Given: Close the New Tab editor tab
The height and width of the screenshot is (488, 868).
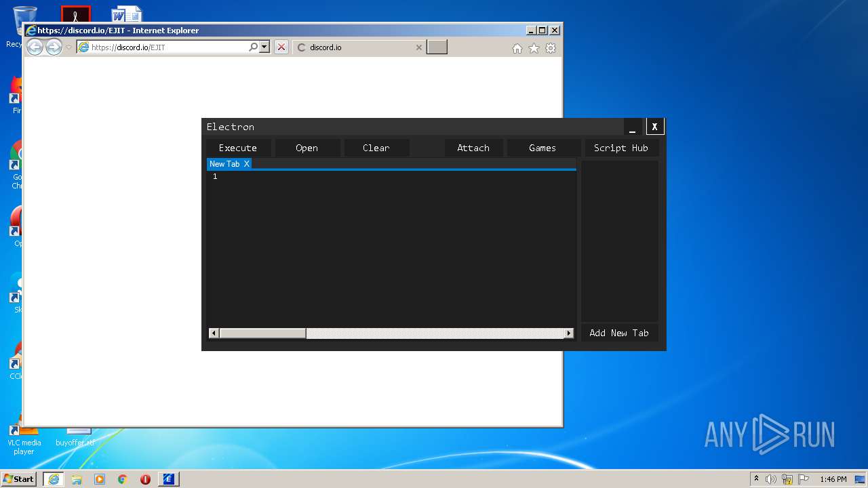Looking at the screenshot, I should click(x=247, y=164).
